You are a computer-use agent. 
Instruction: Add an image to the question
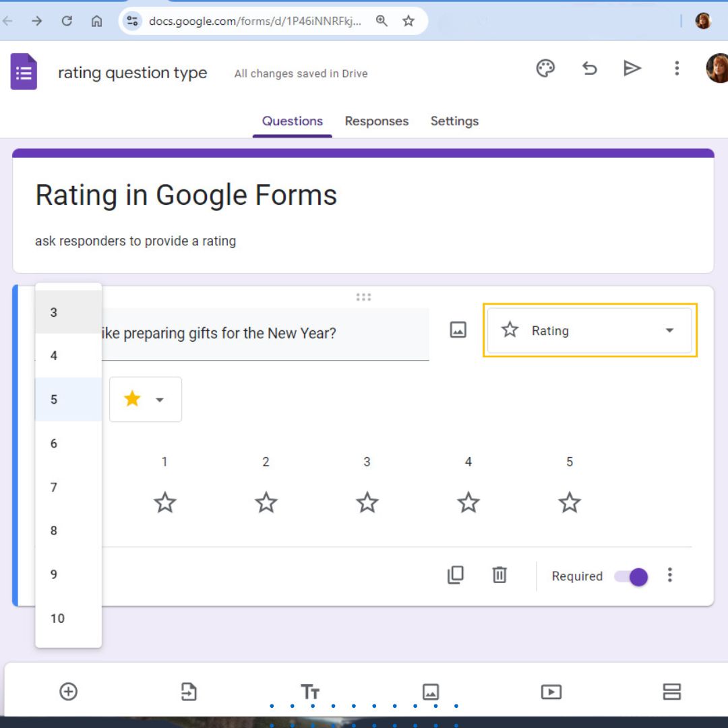click(x=458, y=330)
